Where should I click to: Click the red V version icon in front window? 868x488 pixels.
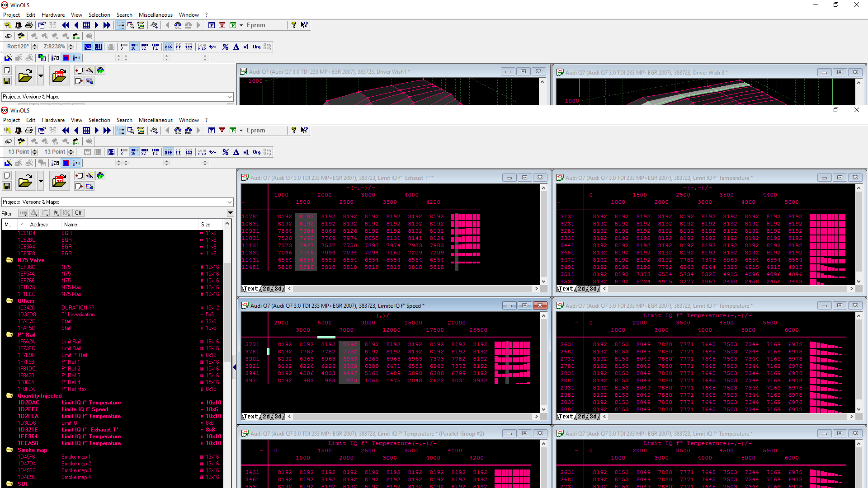pos(222,131)
